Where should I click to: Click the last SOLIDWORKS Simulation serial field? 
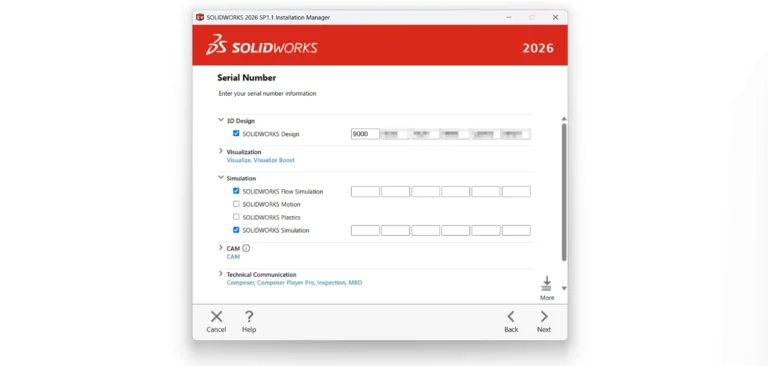click(x=516, y=230)
